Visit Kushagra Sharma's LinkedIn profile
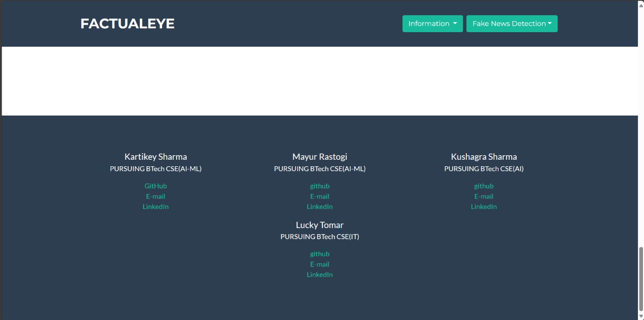644x320 pixels. pos(484,206)
